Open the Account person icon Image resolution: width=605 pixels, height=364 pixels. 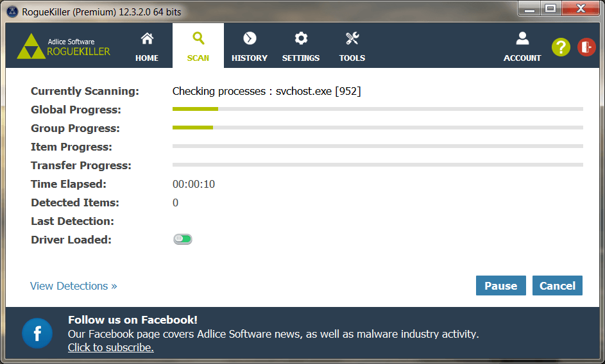click(x=522, y=39)
